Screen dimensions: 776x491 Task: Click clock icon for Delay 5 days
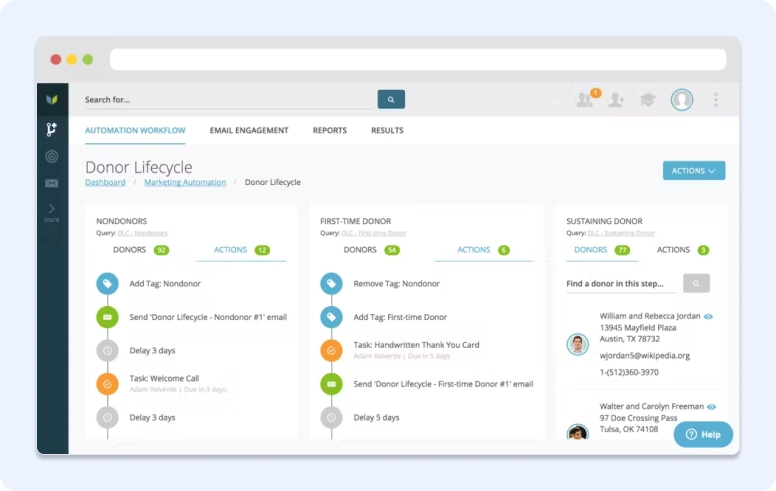tap(332, 418)
